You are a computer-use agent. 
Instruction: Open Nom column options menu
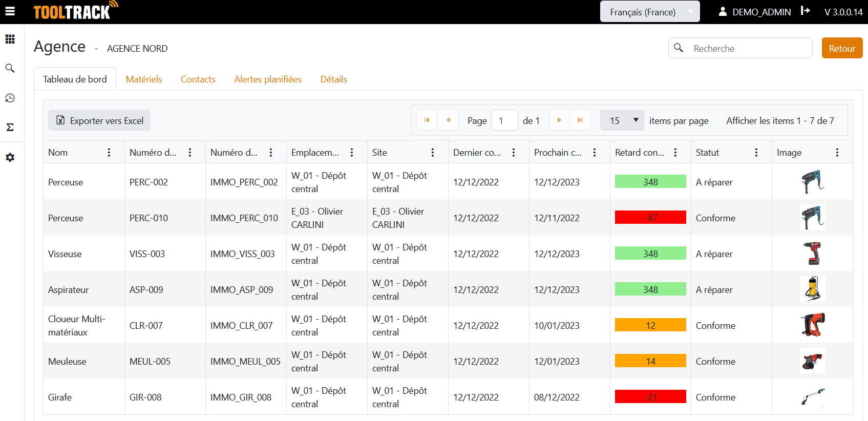109,153
